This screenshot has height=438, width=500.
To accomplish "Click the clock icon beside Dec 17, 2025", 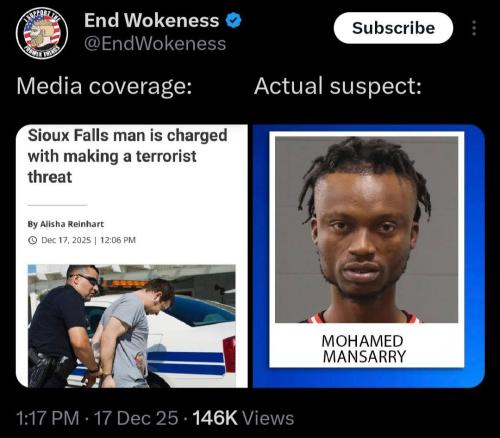I will [x=32, y=240].
